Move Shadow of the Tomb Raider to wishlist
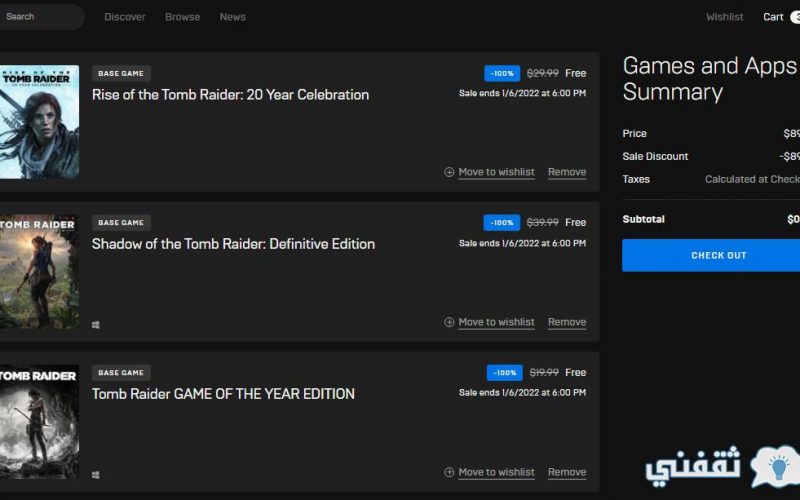 click(496, 322)
